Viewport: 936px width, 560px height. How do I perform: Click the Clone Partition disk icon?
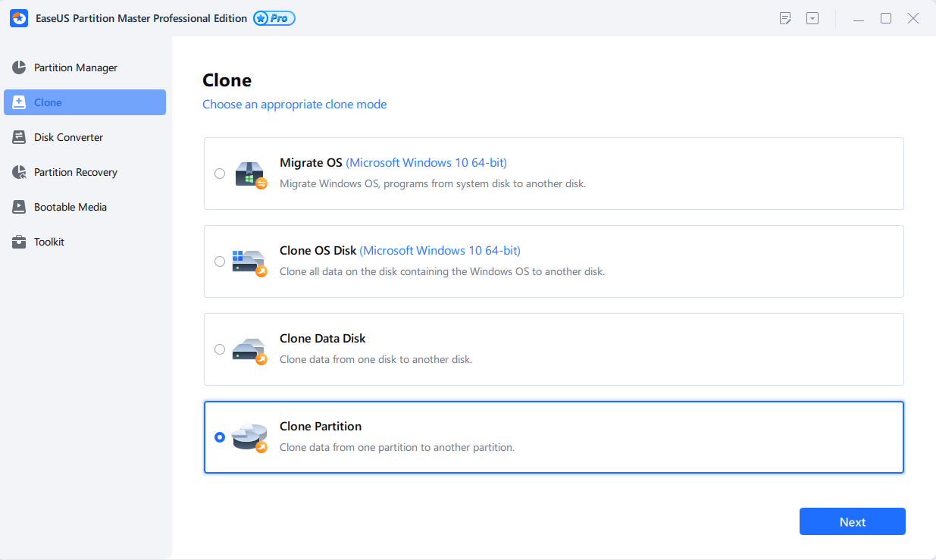(x=249, y=437)
